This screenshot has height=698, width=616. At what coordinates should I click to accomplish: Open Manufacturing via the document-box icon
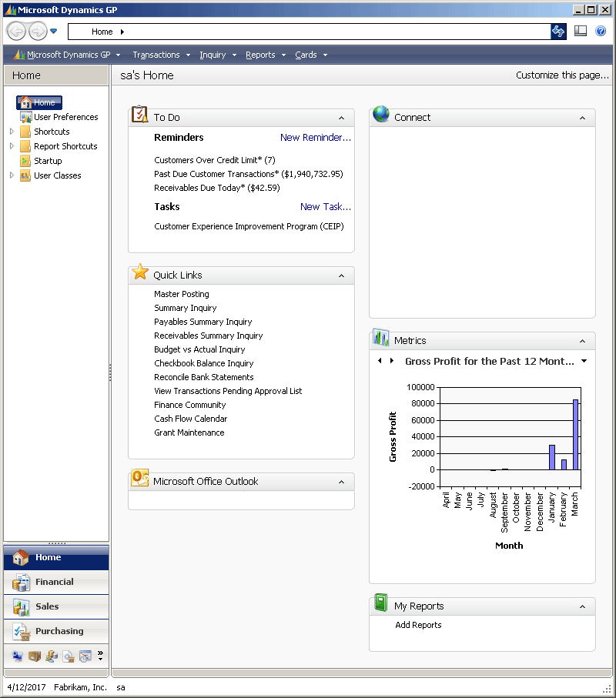(x=69, y=656)
